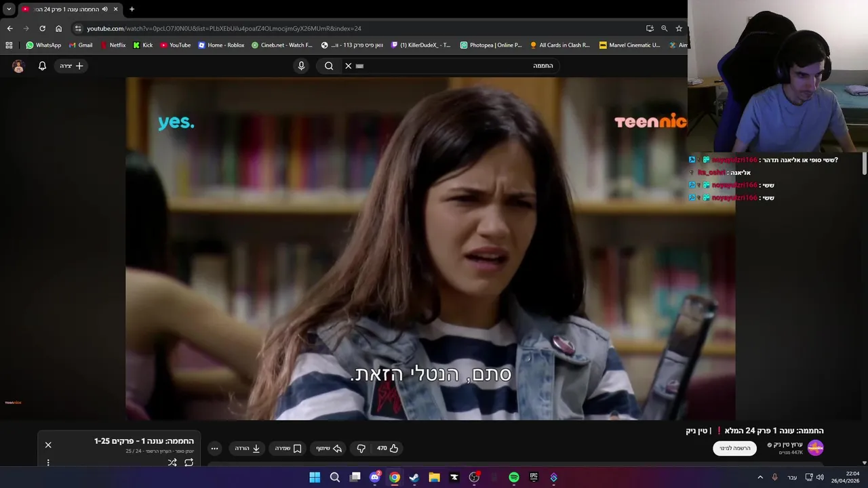Subscribe to the channel (הרשמה למינוי)

click(734, 448)
